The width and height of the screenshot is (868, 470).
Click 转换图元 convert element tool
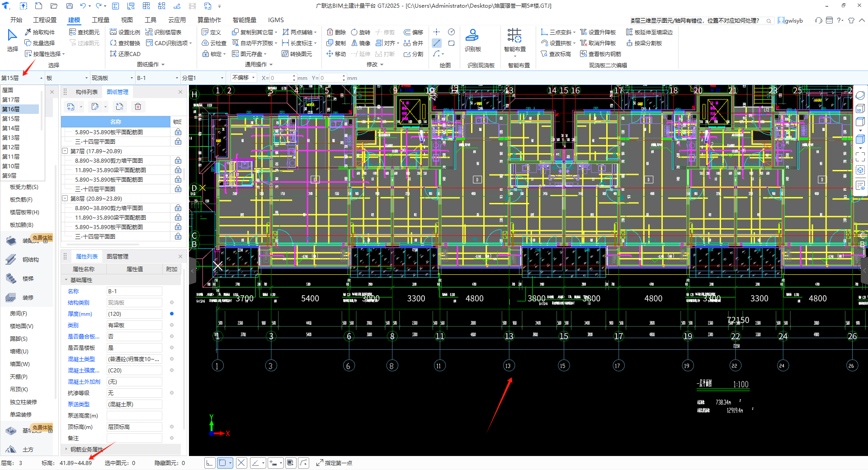click(297, 54)
